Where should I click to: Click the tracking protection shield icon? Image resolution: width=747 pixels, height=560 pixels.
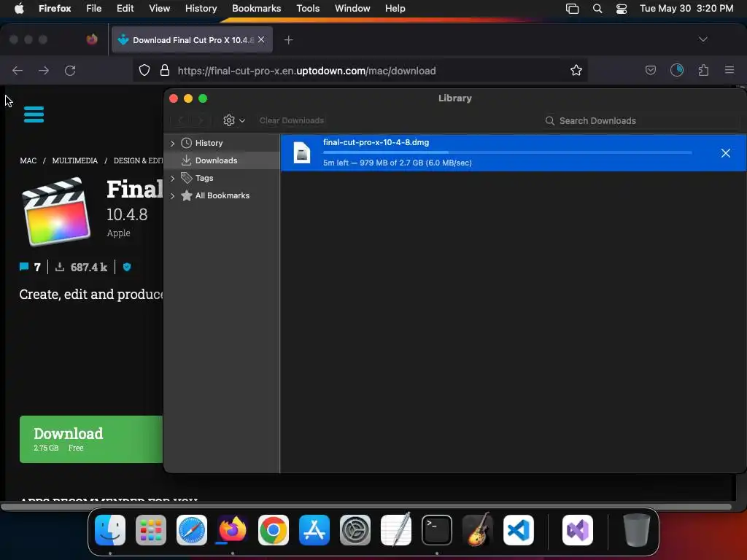[144, 71]
